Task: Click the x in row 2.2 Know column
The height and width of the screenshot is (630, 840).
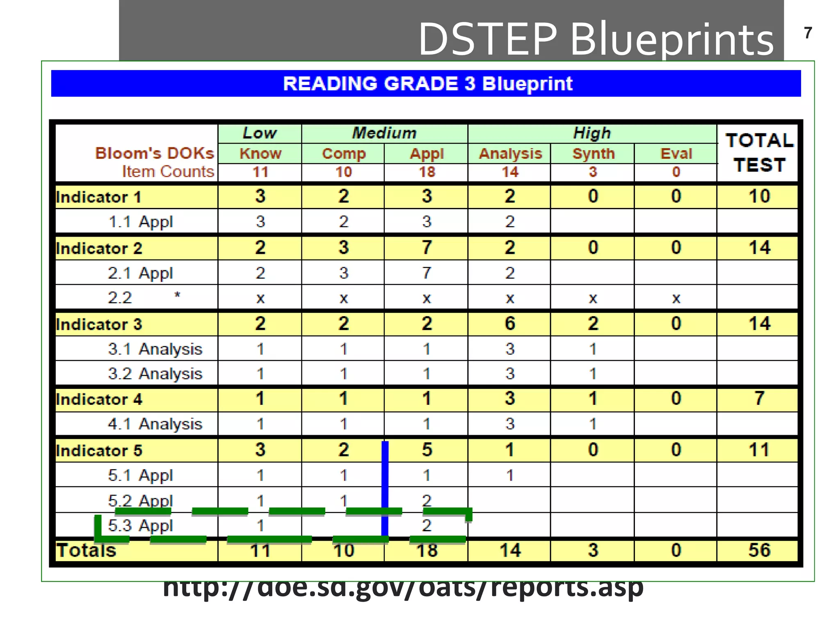Action: pyautogui.click(x=260, y=299)
